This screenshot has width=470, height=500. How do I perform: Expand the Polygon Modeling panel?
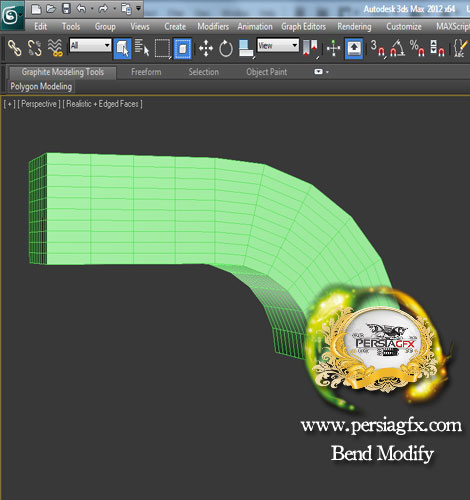click(x=41, y=87)
